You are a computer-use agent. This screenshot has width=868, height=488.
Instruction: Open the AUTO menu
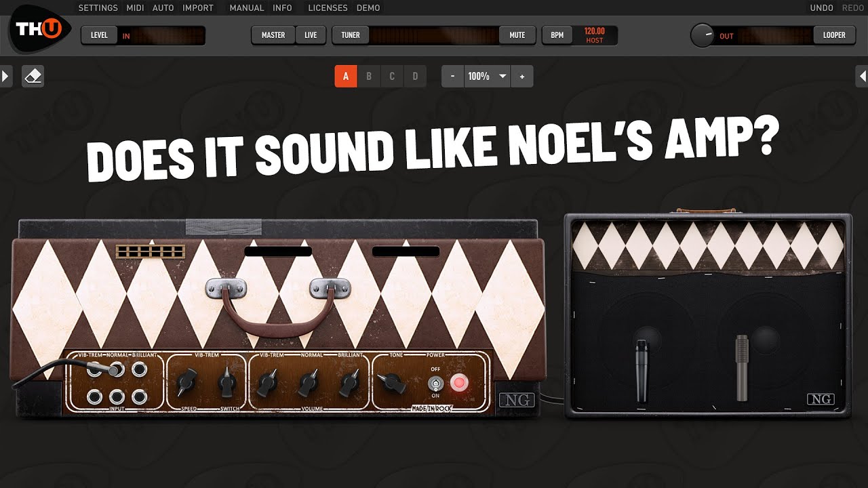pyautogui.click(x=163, y=8)
